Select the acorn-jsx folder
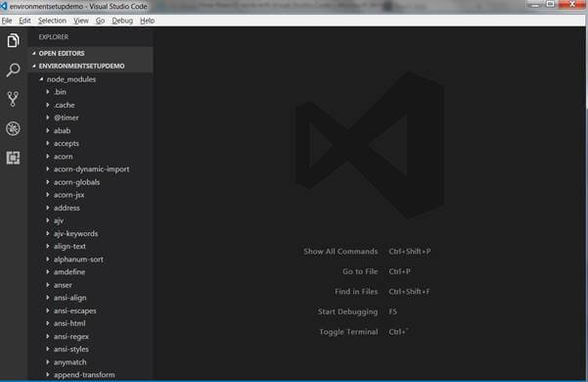588x382 pixels. tap(69, 195)
